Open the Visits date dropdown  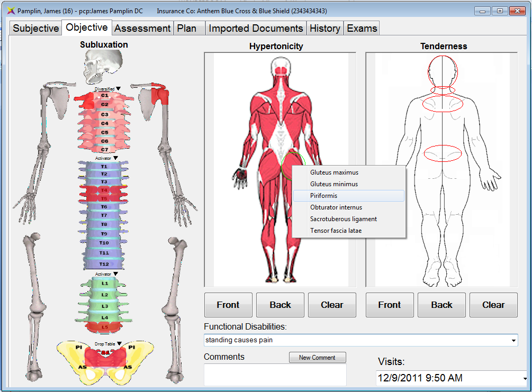(x=525, y=378)
